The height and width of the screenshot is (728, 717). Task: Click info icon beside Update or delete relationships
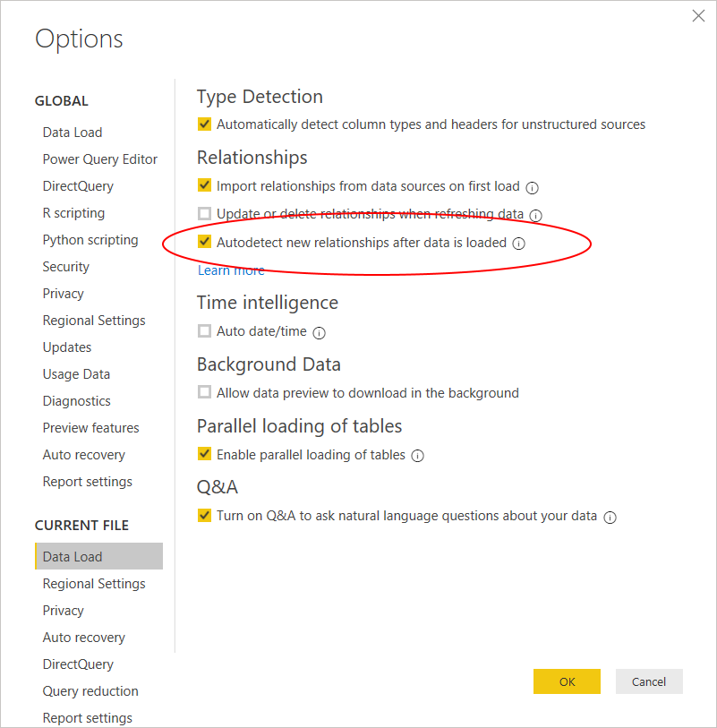535,216
